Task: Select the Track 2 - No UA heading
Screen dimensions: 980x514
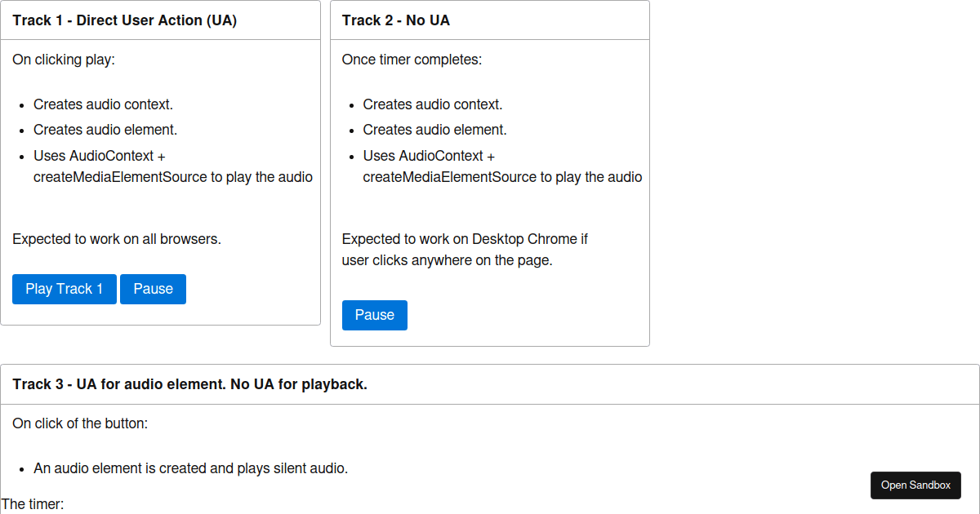Action: (x=395, y=20)
